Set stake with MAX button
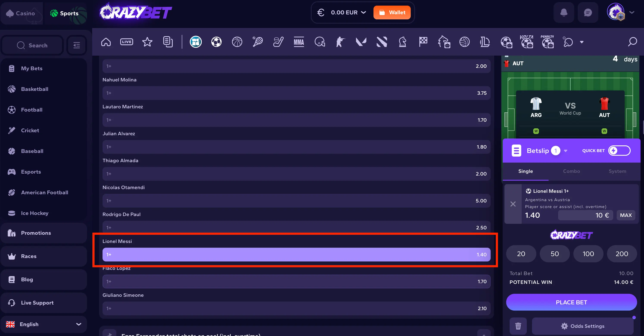This screenshot has height=336, width=644. coord(626,215)
